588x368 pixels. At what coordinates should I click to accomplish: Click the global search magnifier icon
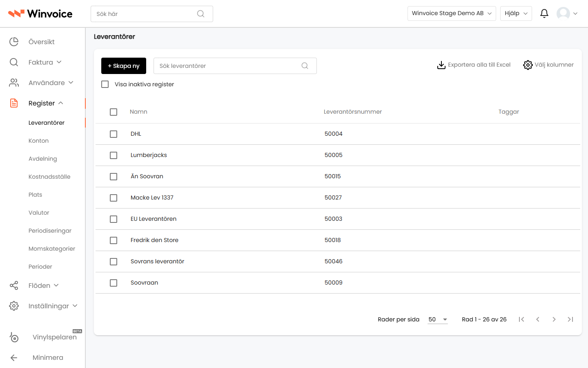(200, 14)
